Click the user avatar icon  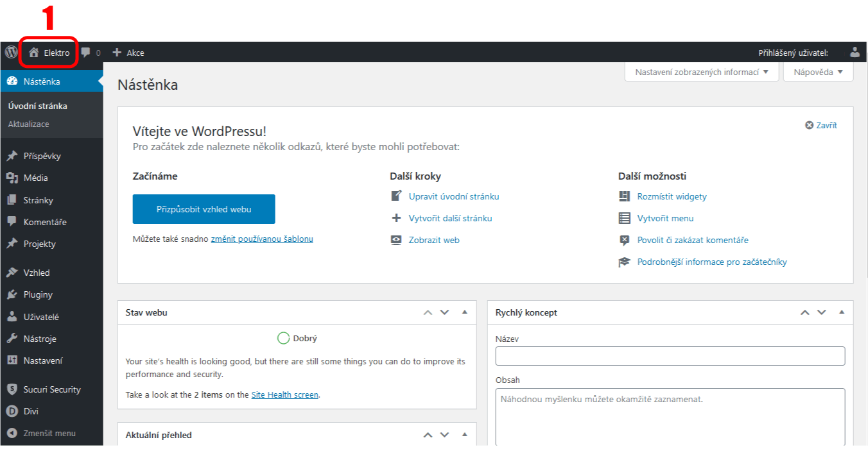pyautogui.click(x=855, y=53)
